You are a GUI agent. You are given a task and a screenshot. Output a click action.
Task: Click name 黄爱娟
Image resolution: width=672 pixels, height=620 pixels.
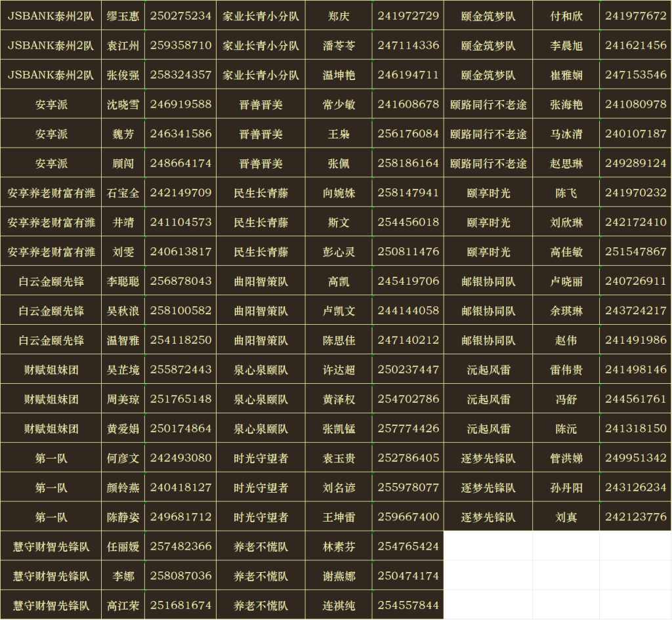(x=123, y=428)
